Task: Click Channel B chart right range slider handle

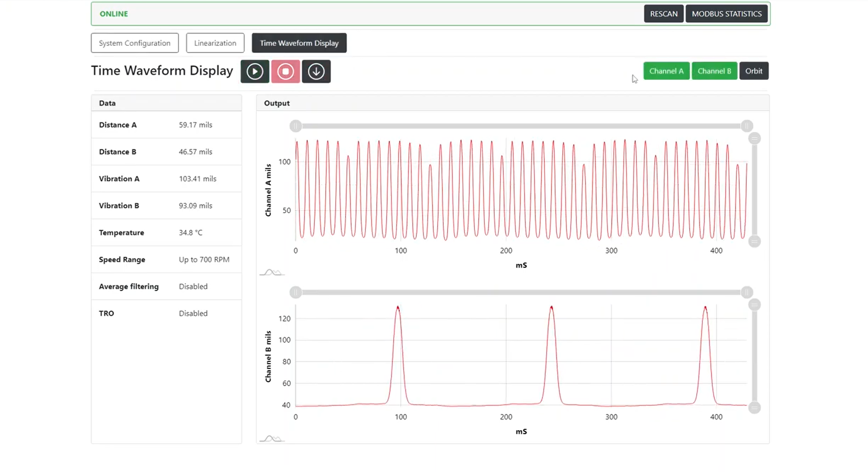Action: coord(747,292)
